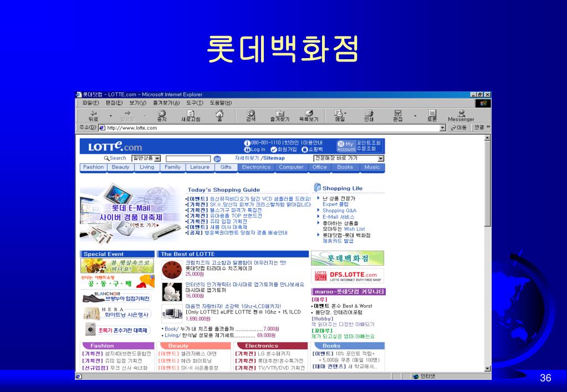Open the Messenger toolbar icon
This screenshot has width=567, height=392.
pyautogui.click(x=461, y=116)
